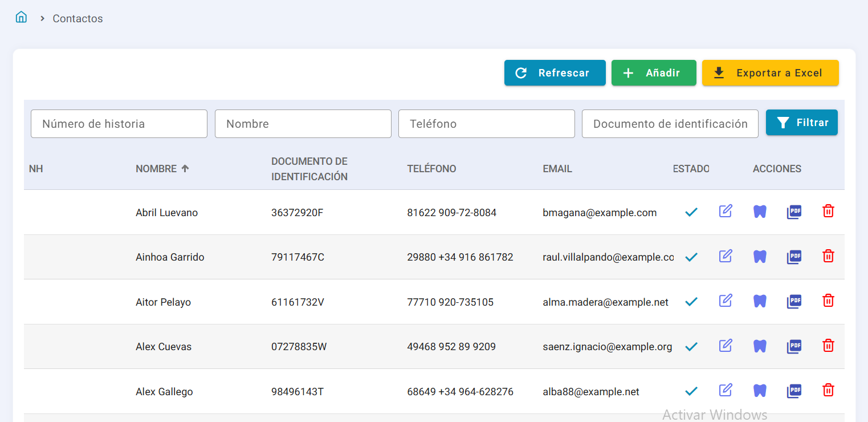This screenshot has width=868, height=422.
Task: Open tooth chart for Ainhoa Garrido
Action: point(760,257)
